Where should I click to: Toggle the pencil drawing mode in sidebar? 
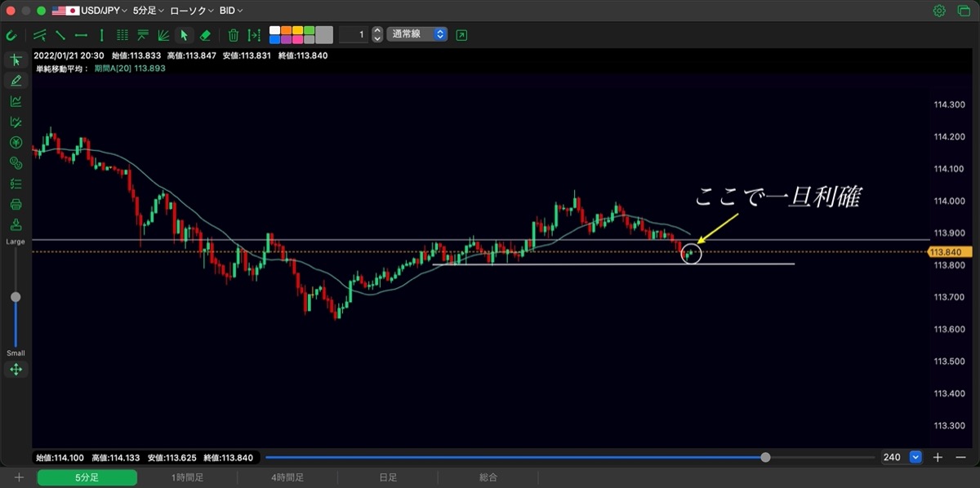(x=16, y=80)
